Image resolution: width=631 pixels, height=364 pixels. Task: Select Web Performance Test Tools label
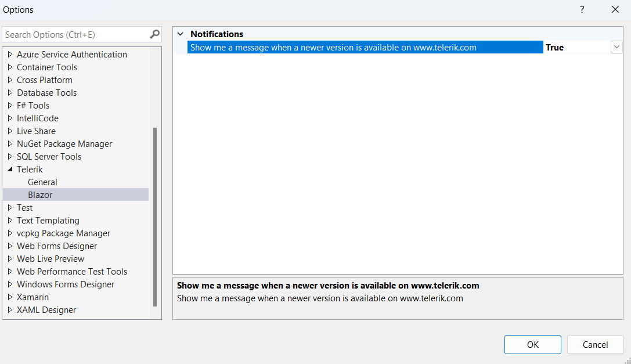click(x=71, y=272)
